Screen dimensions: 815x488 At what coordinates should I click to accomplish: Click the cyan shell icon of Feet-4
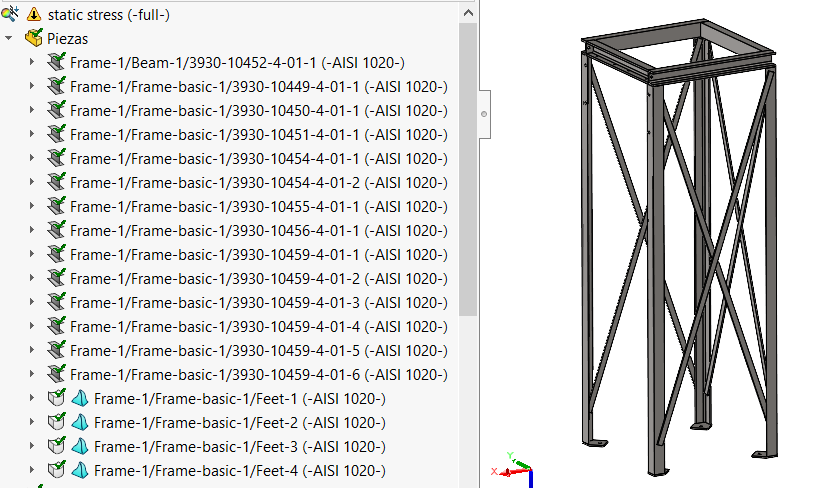click(x=80, y=470)
